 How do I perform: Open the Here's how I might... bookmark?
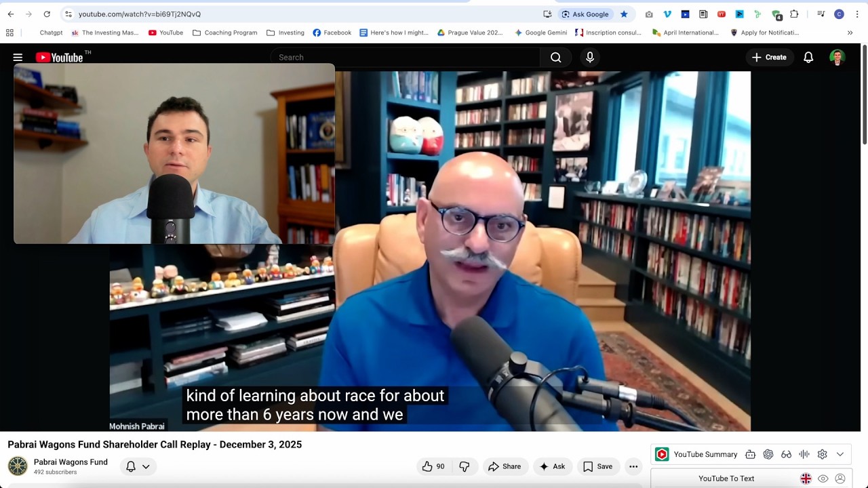(394, 33)
